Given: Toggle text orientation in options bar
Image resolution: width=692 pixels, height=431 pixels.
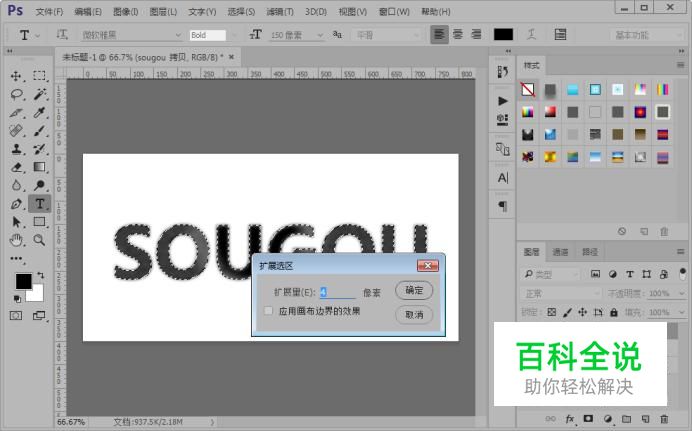Looking at the screenshot, I should (x=62, y=34).
